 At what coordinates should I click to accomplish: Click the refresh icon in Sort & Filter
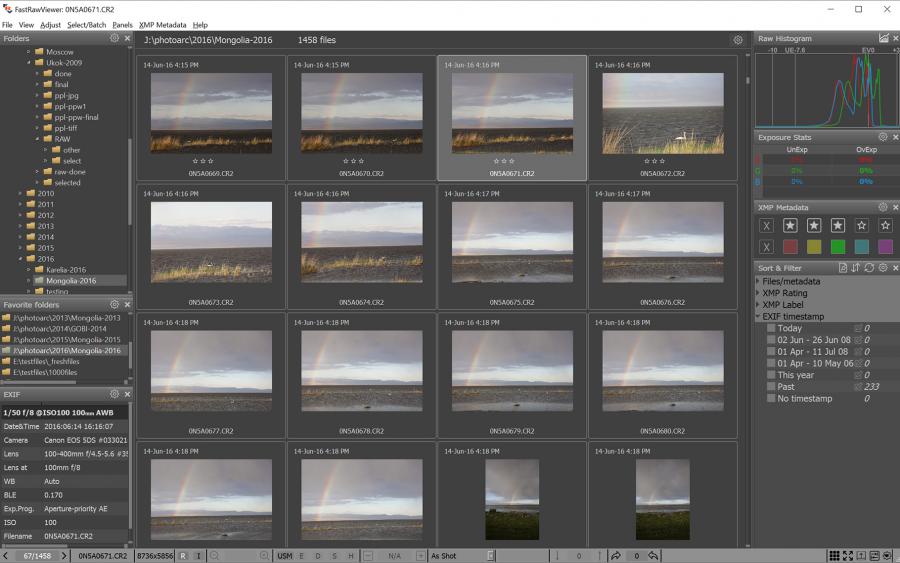[x=868, y=268]
